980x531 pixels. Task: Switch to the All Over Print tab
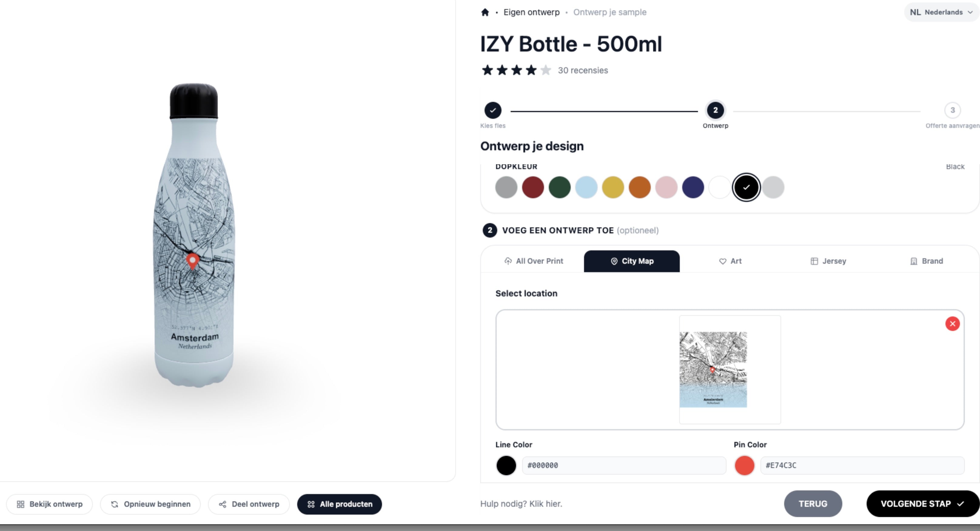coord(534,261)
